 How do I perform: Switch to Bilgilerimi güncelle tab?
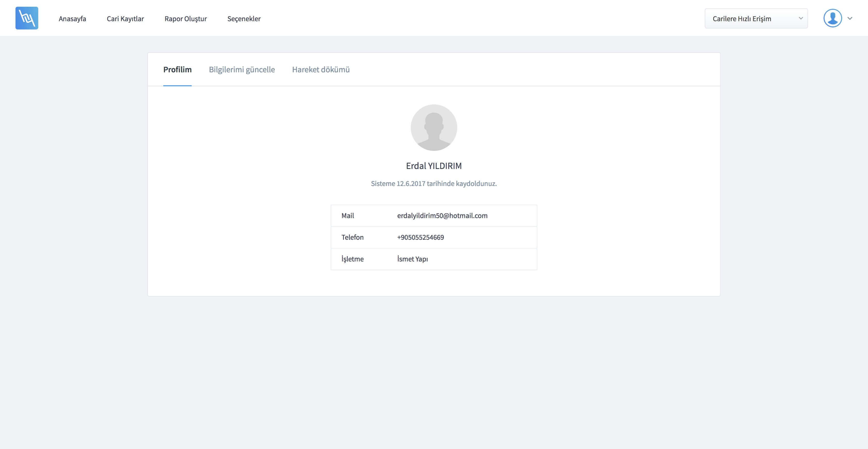(242, 69)
